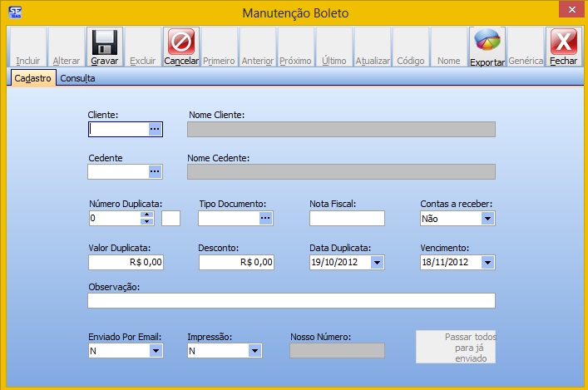588x390 pixels.
Task: Switch to the Consulta tab
Action: [x=77, y=78]
